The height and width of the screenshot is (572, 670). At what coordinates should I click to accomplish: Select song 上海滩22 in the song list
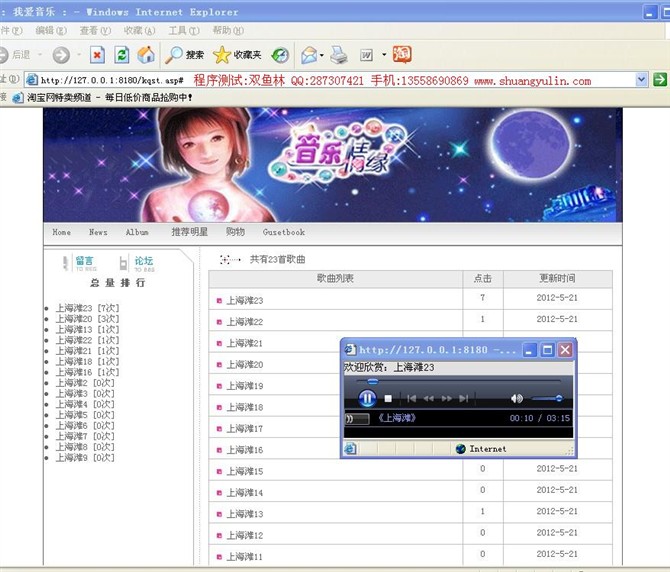[244, 322]
